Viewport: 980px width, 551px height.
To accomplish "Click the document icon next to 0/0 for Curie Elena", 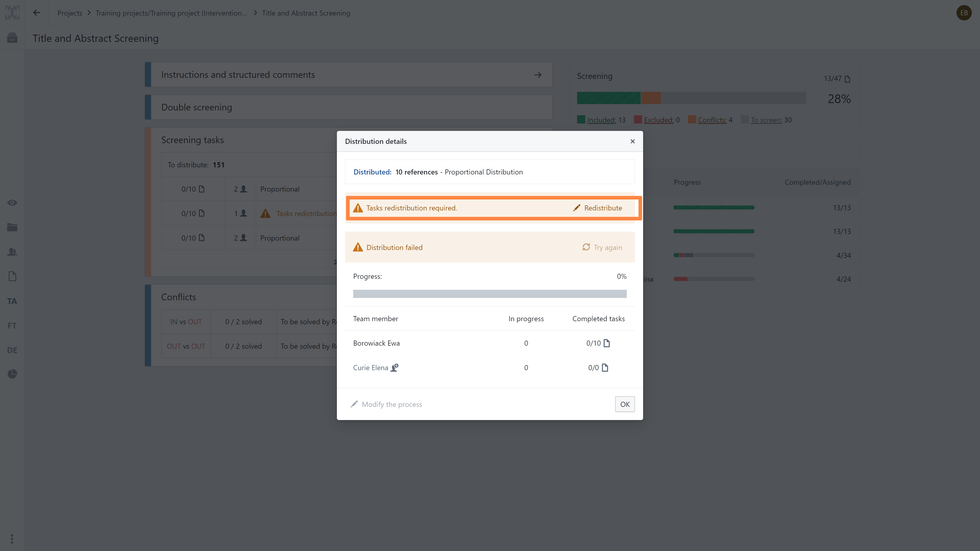I will [605, 368].
